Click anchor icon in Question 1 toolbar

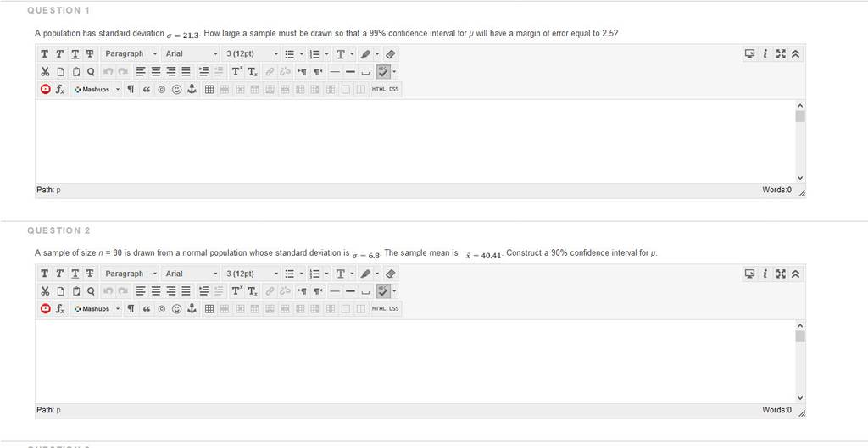(x=192, y=89)
